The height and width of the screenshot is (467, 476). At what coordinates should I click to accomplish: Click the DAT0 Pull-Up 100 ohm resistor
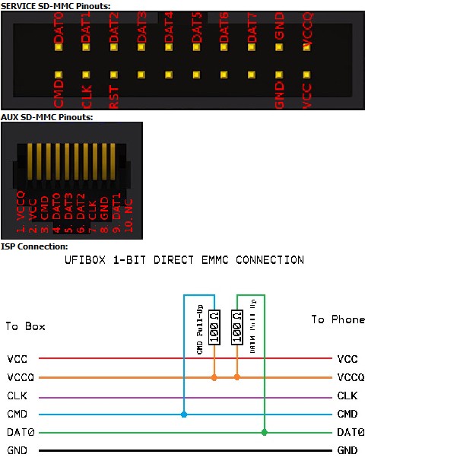click(237, 327)
